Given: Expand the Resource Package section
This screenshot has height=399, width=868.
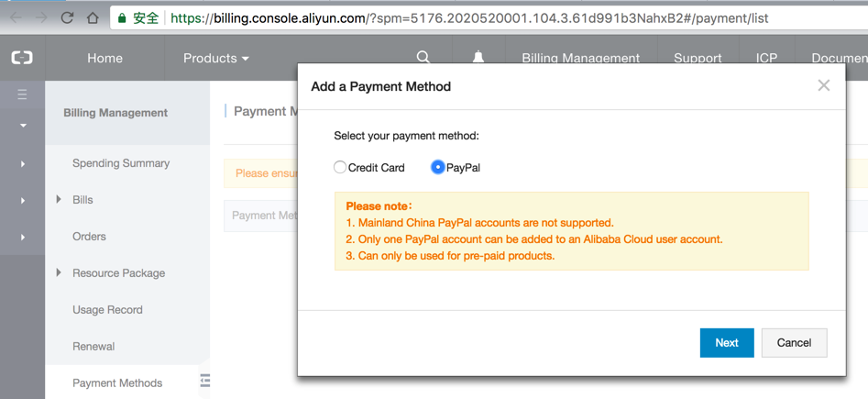Looking at the screenshot, I should (59, 272).
